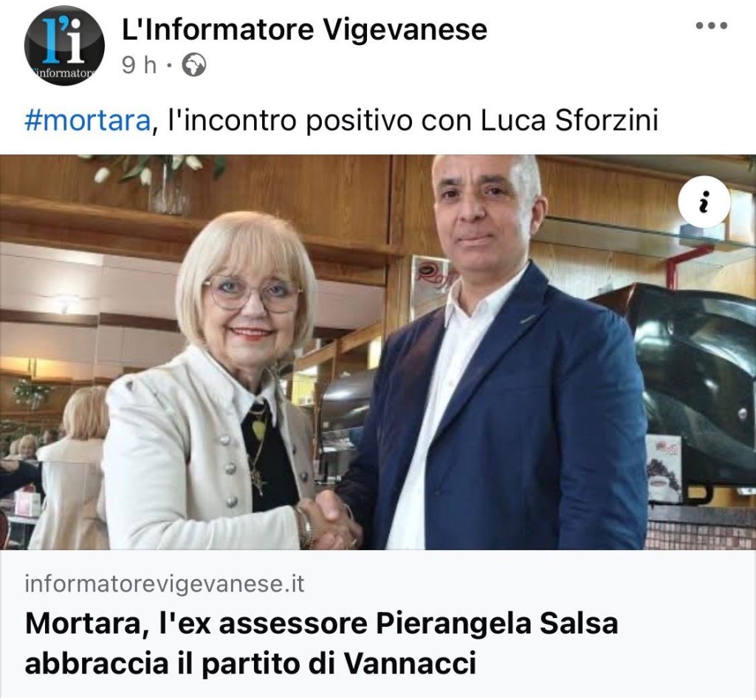Follow the #mortara hashtag
The width and height of the screenshot is (756, 700).
pyautogui.click(x=87, y=120)
